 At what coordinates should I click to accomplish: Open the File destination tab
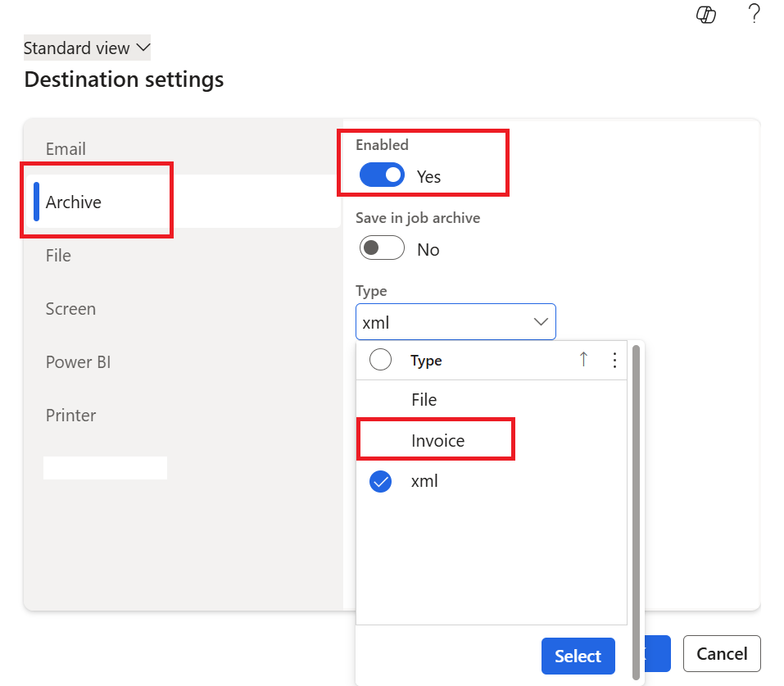coord(58,256)
